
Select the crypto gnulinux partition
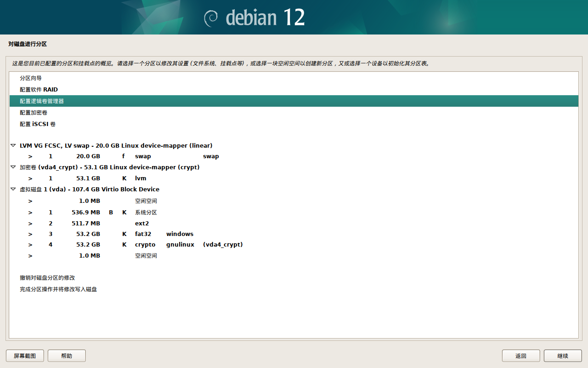tap(294, 245)
